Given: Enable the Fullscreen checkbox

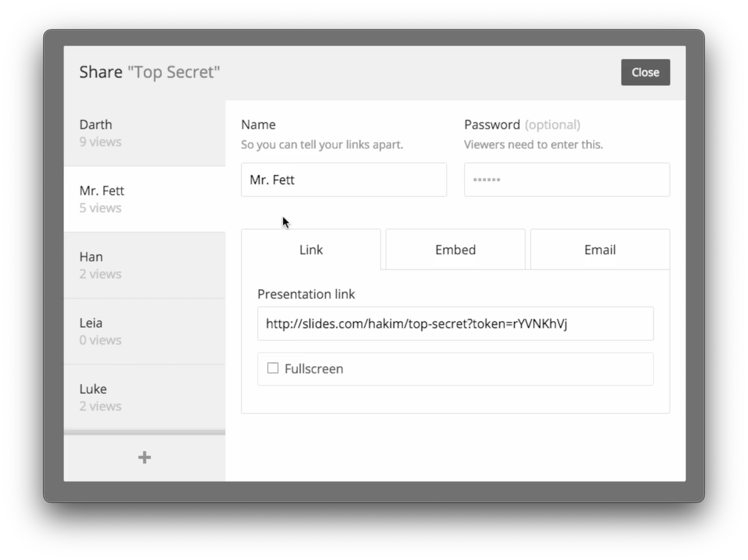Looking at the screenshot, I should (x=273, y=368).
